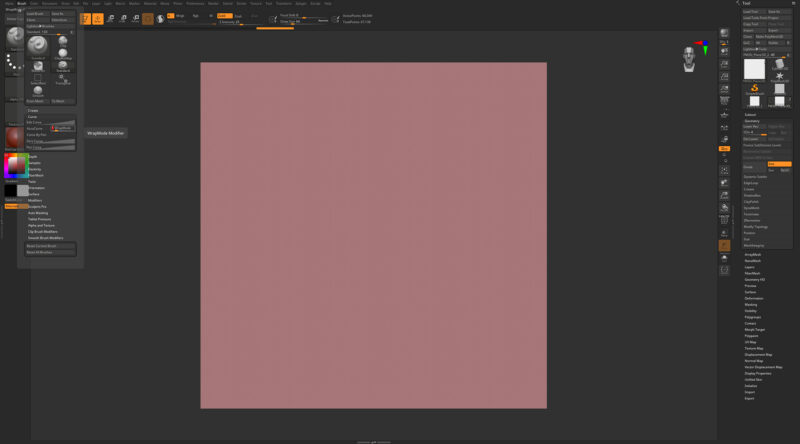Screen dimensions: 800x444
Task: Expand the Displacement Map section
Action: 758,355
